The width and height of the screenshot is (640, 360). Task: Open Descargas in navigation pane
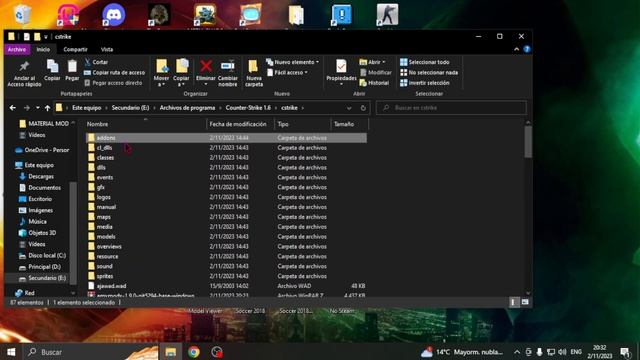point(36,177)
